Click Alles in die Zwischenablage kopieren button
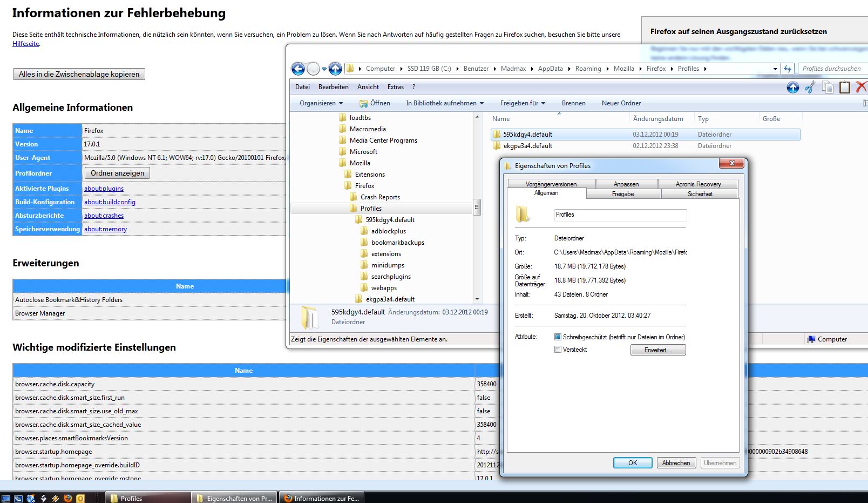This screenshot has height=503, width=868. (x=79, y=74)
